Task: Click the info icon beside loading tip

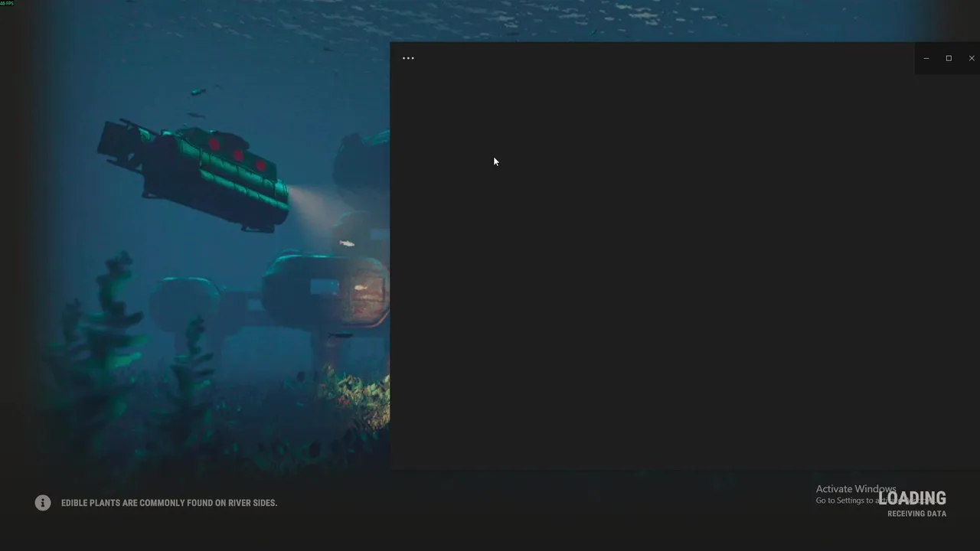Action: coord(43,503)
